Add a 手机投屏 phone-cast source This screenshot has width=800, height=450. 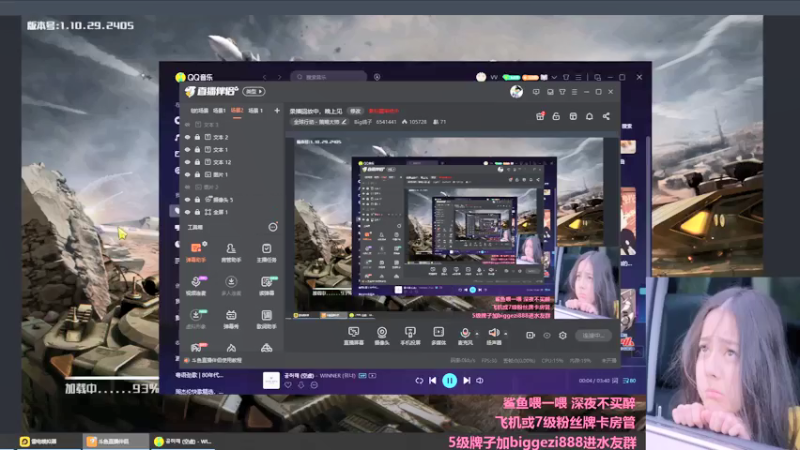pyautogui.click(x=410, y=336)
